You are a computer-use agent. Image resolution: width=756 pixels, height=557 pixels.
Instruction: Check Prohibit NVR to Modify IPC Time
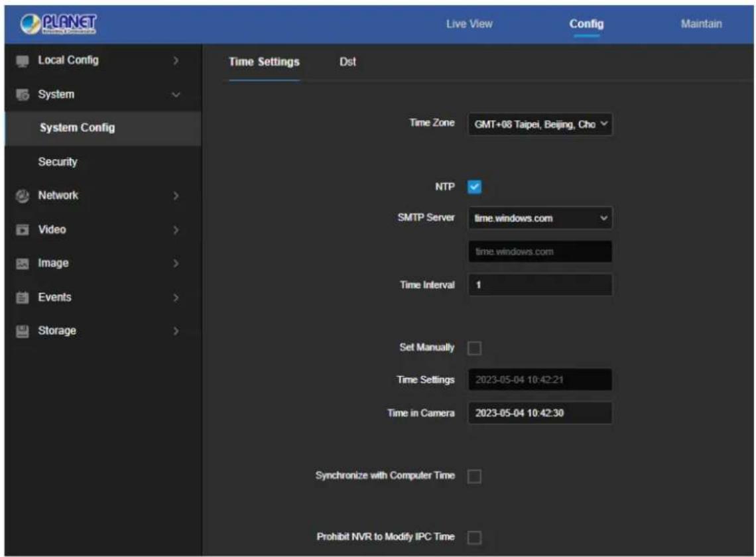coord(474,536)
